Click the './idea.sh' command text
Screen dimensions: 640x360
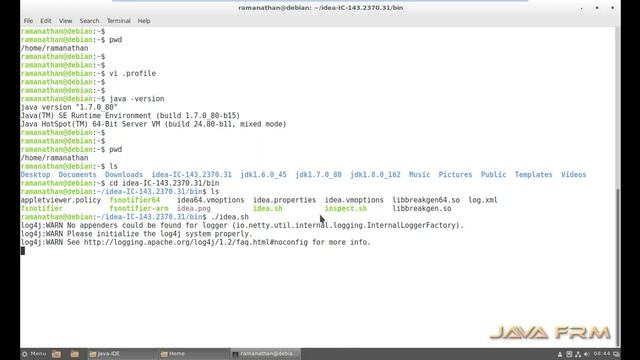pos(230,217)
